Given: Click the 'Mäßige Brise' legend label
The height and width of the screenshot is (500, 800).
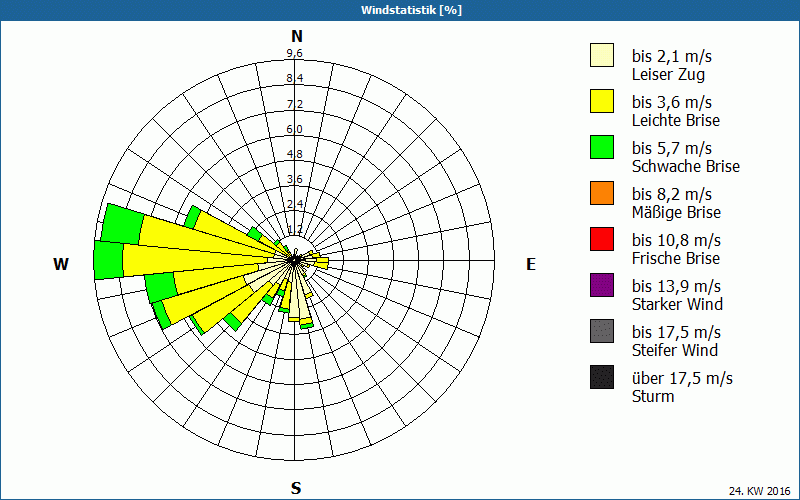Looking at the screenshot, I should pos(676,212).
